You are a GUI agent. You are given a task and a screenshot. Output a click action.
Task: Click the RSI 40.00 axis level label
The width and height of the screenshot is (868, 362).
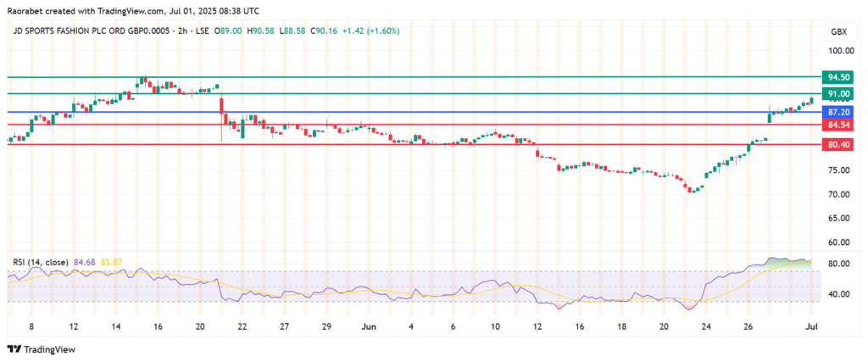tap(838, 294)
